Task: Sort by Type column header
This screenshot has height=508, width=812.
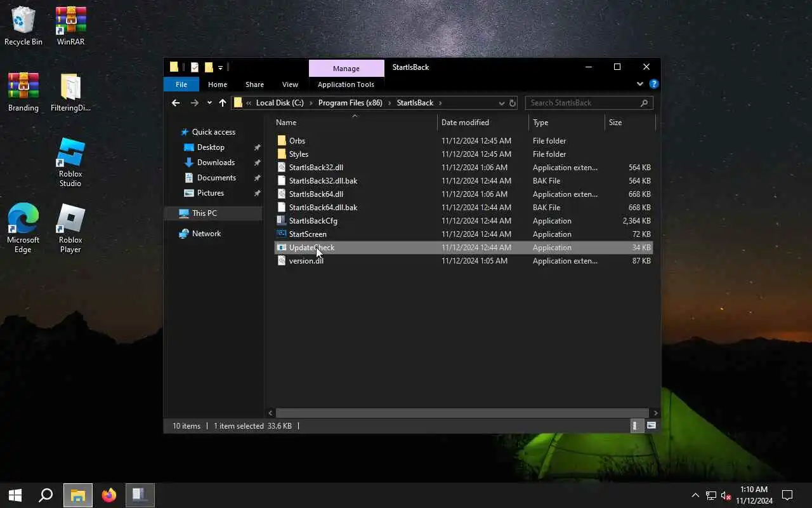Action: pyautogui.click(x=566, y=123)
